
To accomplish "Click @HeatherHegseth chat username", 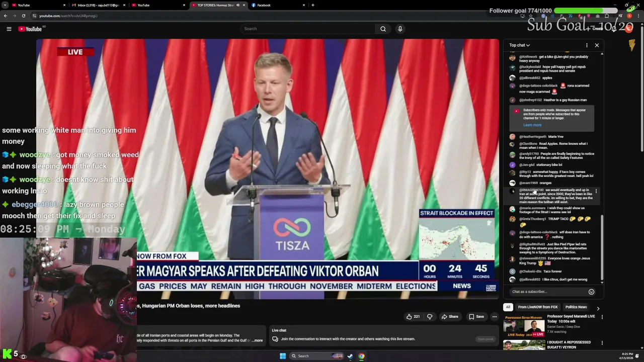I will pyautogui.click(x=533, y=137).
